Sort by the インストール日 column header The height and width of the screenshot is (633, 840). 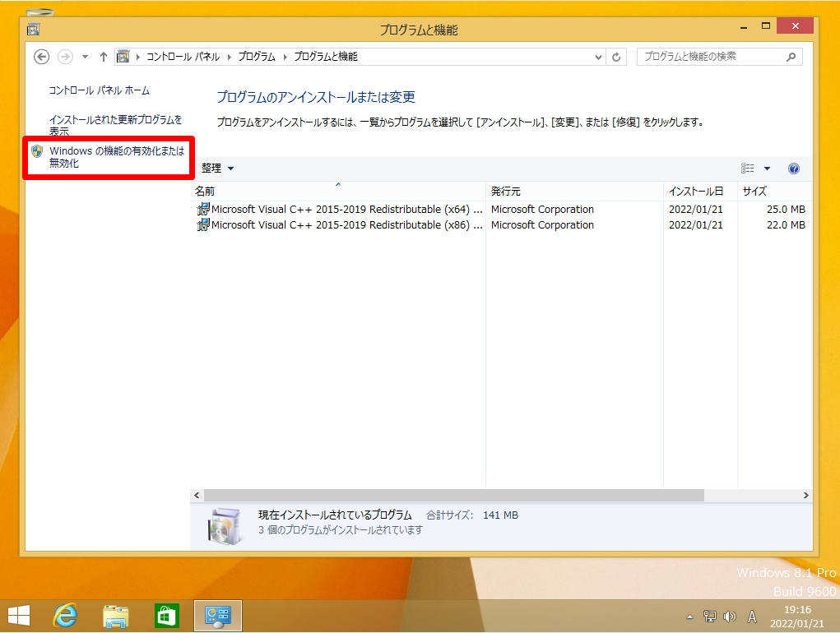[700, 191]
